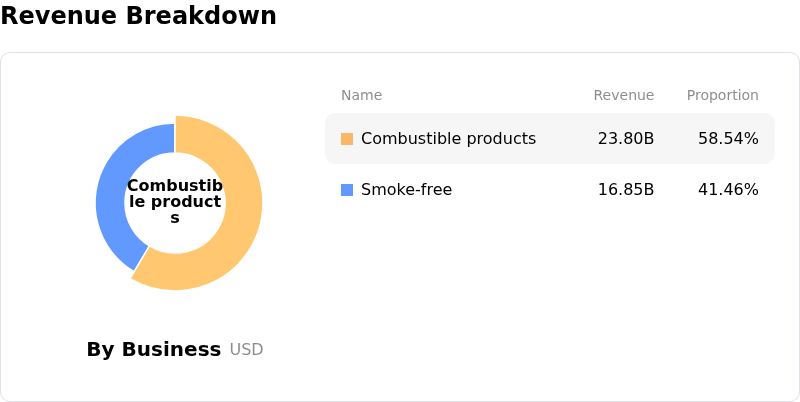Click the orange segment of donut chart
This screenshot has width=800, height=402.
click(240, 220)
